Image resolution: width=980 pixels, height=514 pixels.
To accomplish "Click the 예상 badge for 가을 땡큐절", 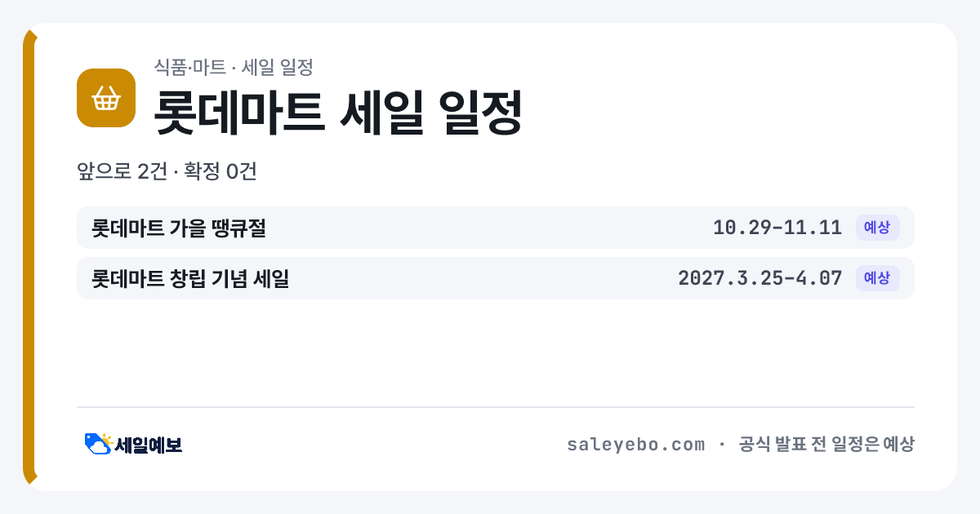I will coord(877,228).
